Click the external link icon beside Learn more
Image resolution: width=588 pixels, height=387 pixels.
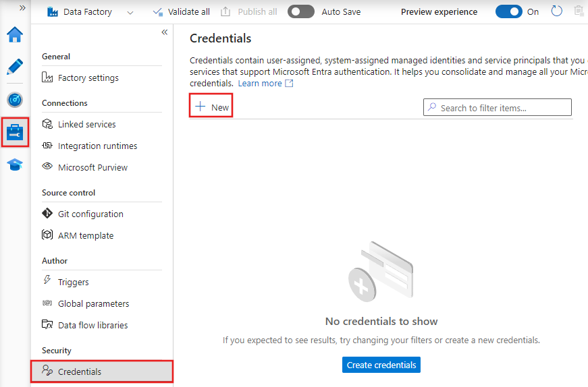click(289, 83)
